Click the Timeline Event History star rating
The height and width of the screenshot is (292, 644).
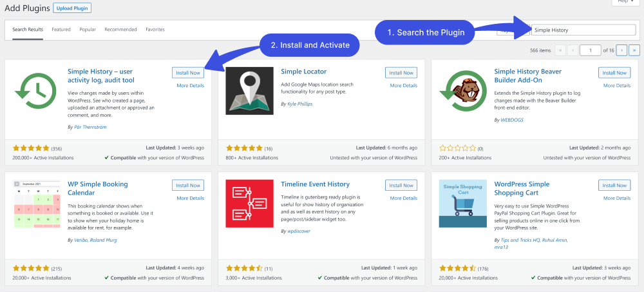[x=244, y=269]
